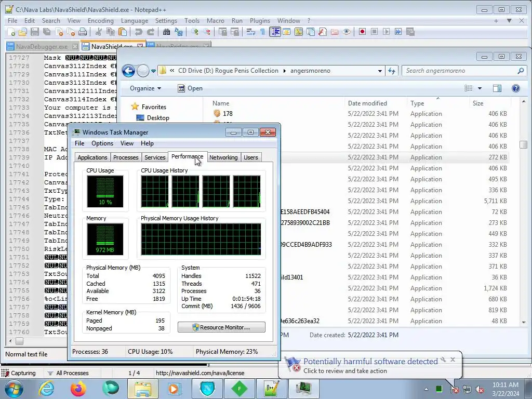Viewport: 532px width, 399px height.
Task: Click Potentially harmful software detected notification
Action: pyautogui.click(x=370, y=362)
